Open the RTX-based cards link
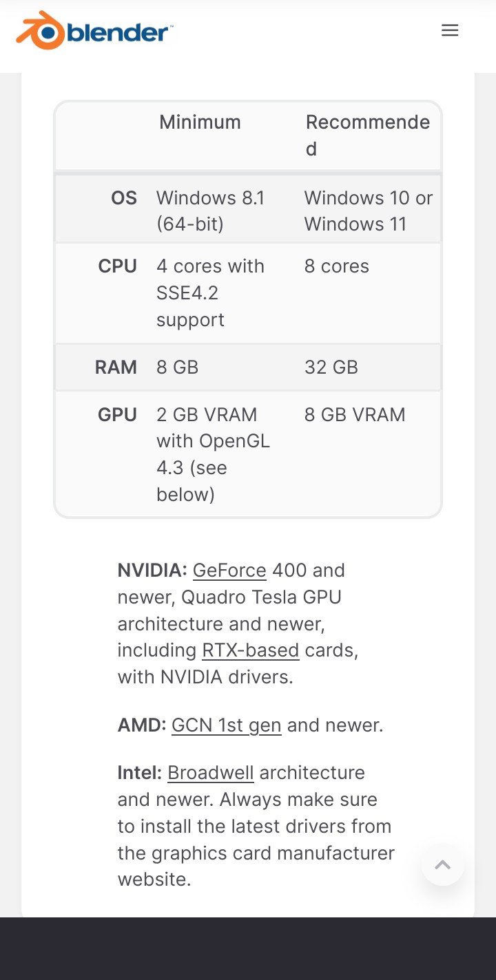496x980 pixels. click(x=250, y=650)
